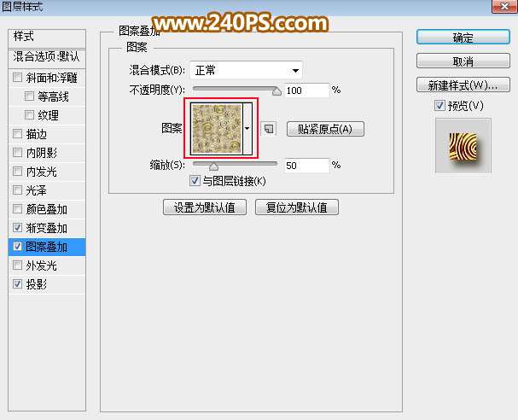Viewport: 518px width, 420px height.
Task: Enable the 描边 checkbox
Action: tap(17, 134)
